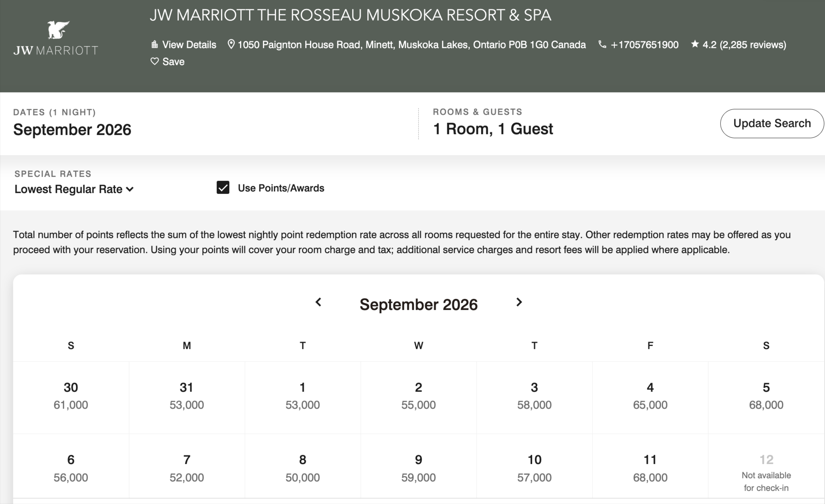Image resolution: width=825 pixels, height=504 pixels.
Task: Uncheck the Use Points/Awards checkbox
Action: [223, 188]
